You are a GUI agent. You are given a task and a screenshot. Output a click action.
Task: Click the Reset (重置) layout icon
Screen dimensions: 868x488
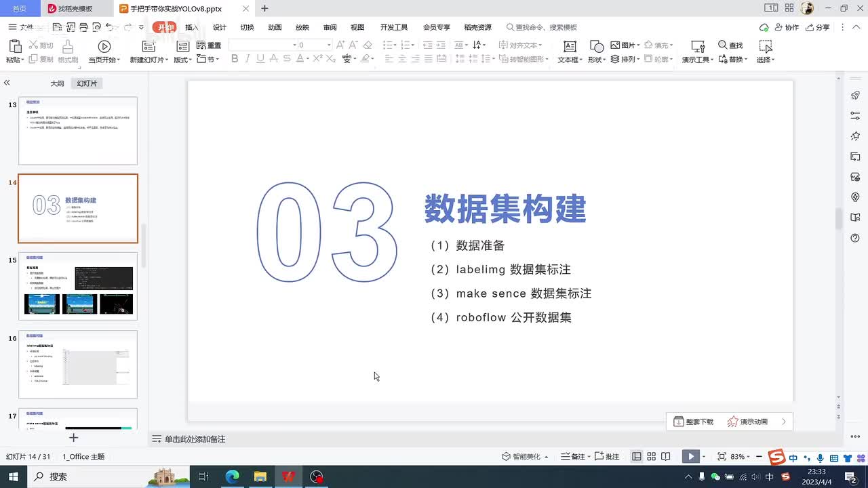click(x=201, y=45)
